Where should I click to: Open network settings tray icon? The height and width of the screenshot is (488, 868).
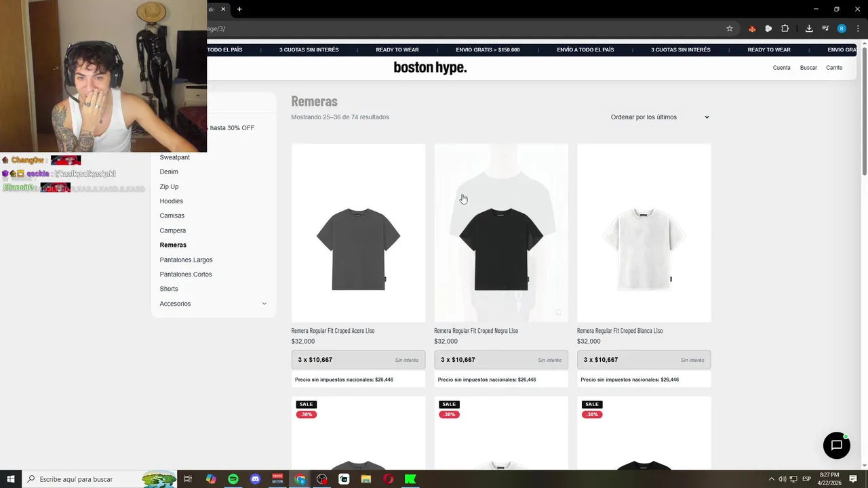point(793,479)
